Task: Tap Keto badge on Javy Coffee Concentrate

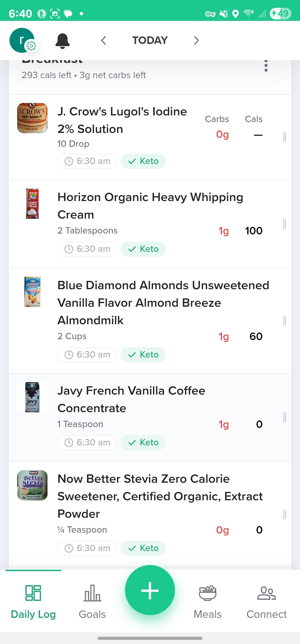Action: (x=143, y=443)
